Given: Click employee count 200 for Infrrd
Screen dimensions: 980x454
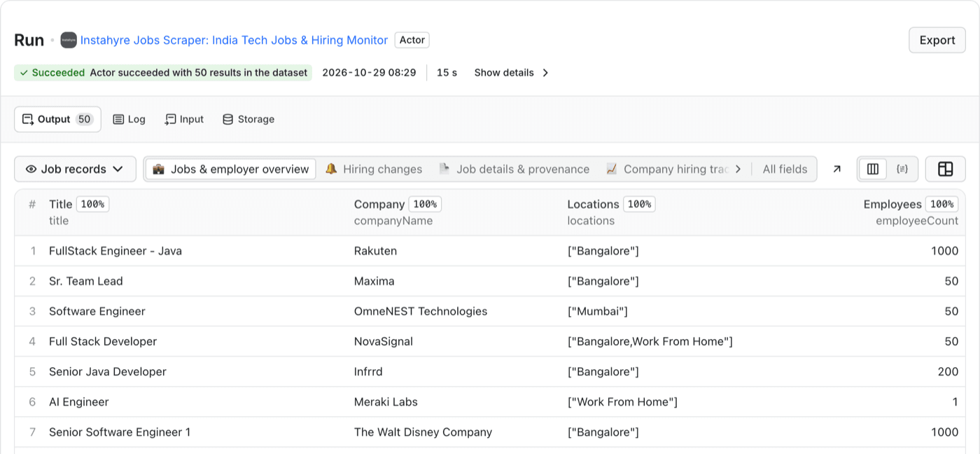Looking at the screenshot, I should pos(948,371).
